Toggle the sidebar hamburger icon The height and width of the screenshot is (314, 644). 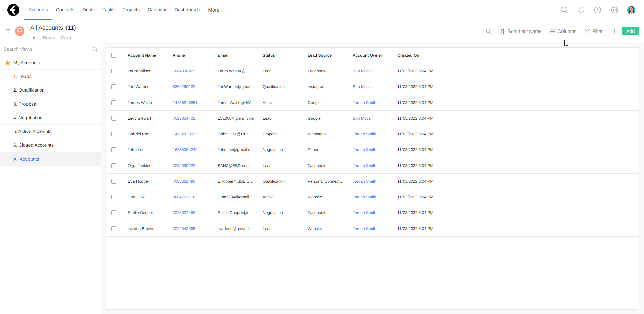click(8, 31)
